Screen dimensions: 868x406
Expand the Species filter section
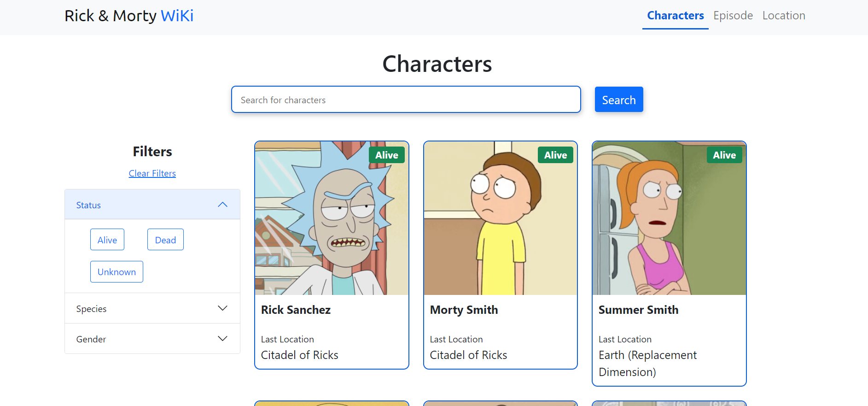[x=152, y=308]
